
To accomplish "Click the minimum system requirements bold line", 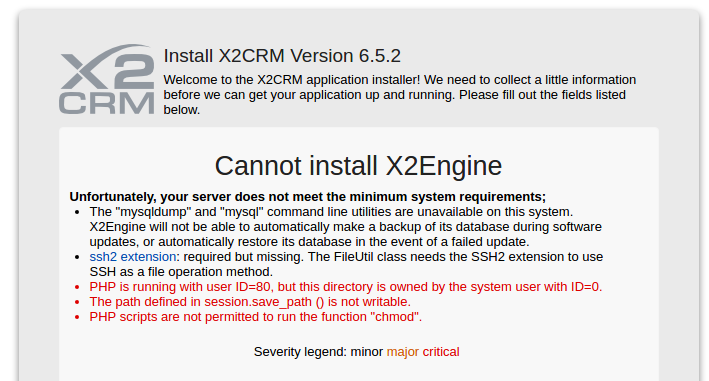I will [x=307, y=197].
